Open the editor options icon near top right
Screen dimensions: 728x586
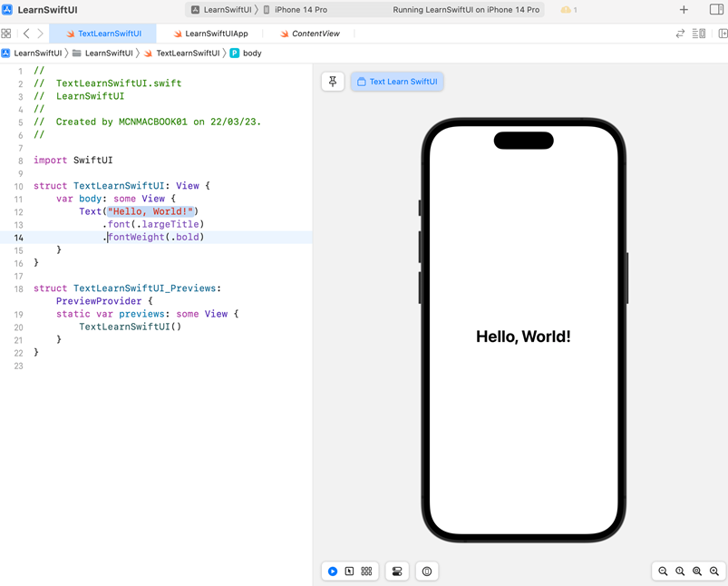(698, 32)
